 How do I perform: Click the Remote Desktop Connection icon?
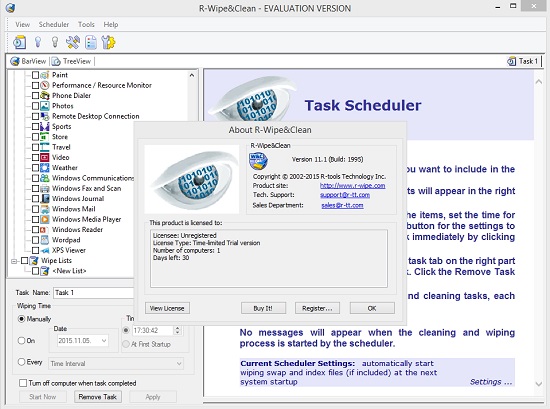point(45,116)
